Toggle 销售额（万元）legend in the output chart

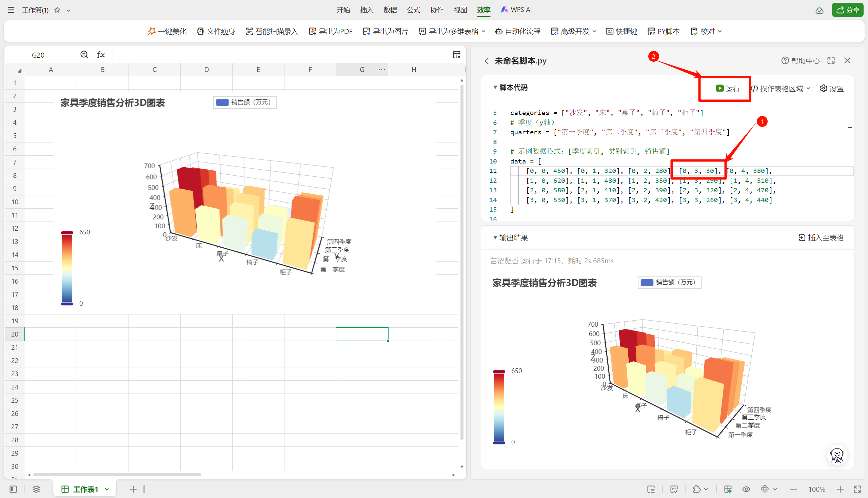(x=669, y=283)
